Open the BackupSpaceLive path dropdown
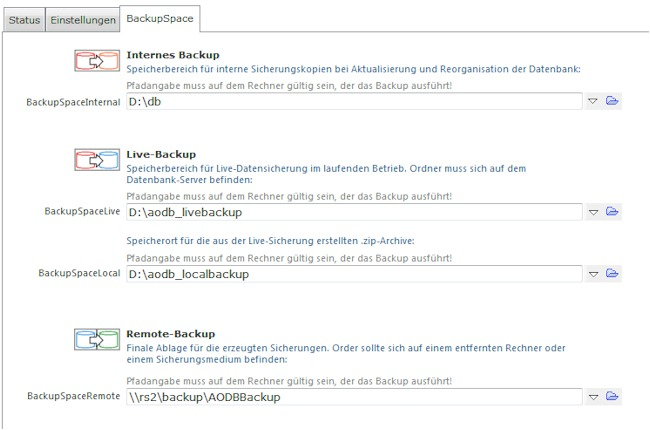The height and width of the screenshot is (430, 650). pyautogui.click(x=593, y=212)
